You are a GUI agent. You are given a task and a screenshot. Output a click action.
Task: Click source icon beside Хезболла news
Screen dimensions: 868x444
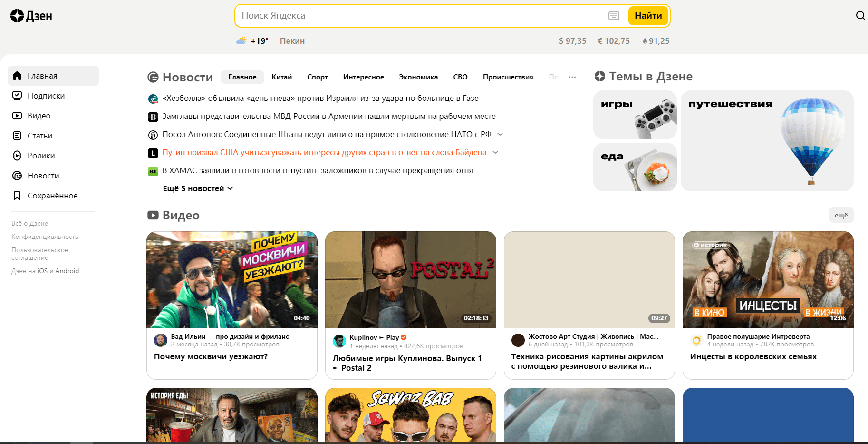click(153, 99)
